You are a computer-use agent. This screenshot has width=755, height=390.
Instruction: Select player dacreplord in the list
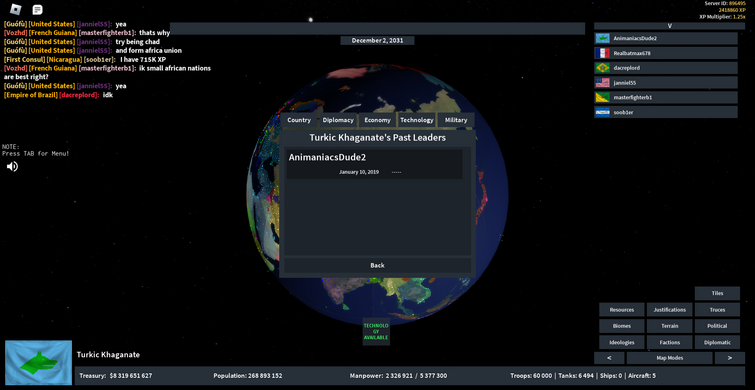pos(666,68)
